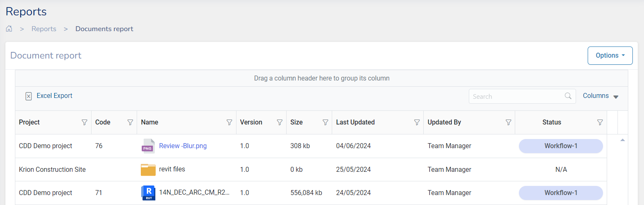
Task: Click the revit files folder icon
Action: coord(148,170)
